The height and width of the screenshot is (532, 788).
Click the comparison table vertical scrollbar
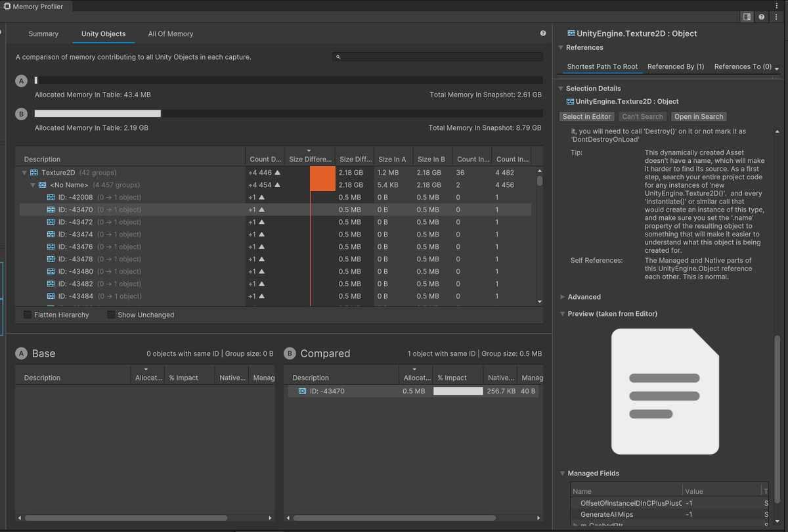click(x=540, y=181)
